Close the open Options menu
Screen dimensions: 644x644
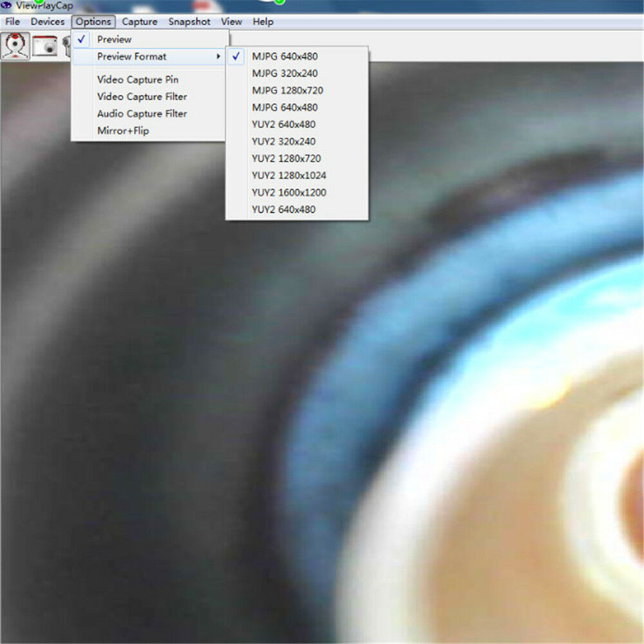(93, 22)
